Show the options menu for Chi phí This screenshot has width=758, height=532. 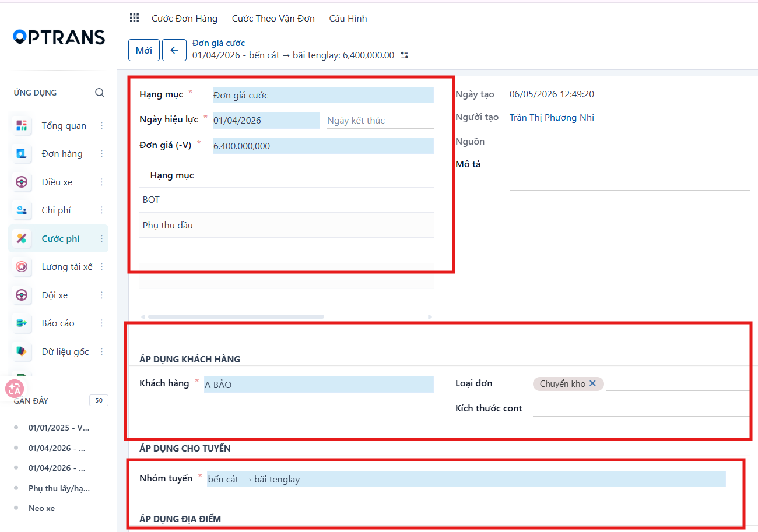point(101,210)
